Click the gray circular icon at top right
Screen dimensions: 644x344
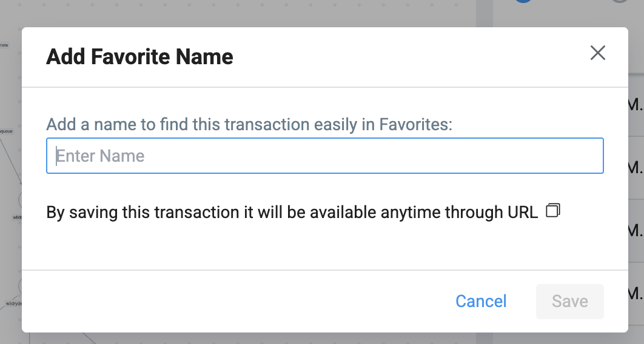click(620, 1)
